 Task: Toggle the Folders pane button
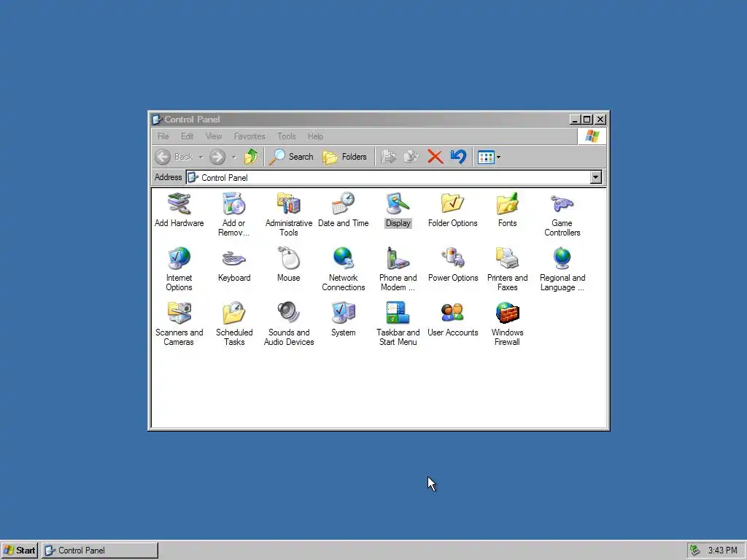[344, 157]
